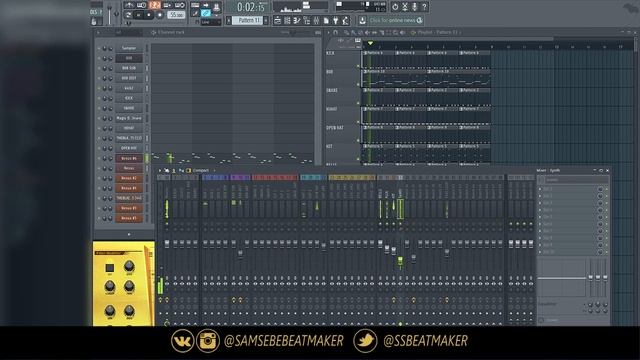640x360 pixels.
Task: Click the green selected mixer track fader
Action: (400, 261)
